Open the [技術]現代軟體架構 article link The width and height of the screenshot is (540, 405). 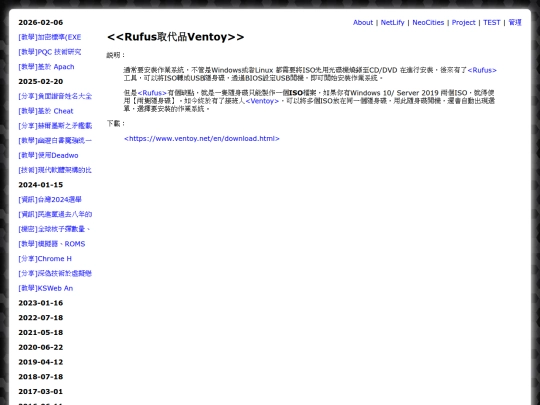pos(55,170)
